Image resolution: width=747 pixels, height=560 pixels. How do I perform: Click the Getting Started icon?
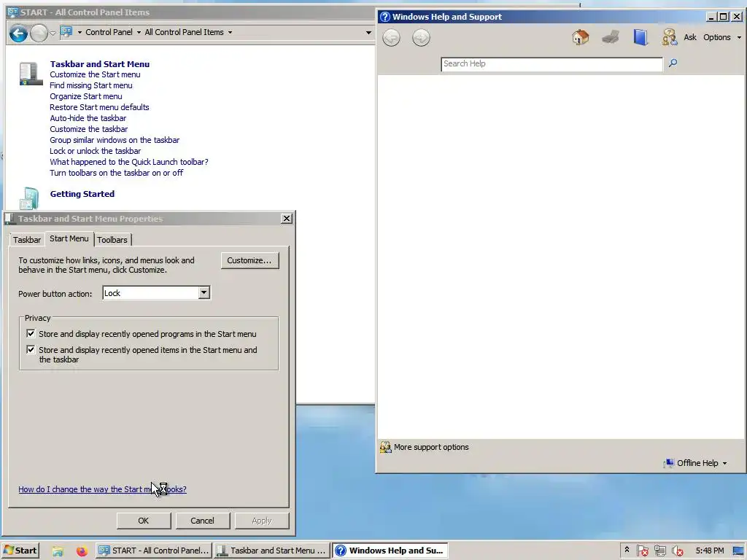tap(29, 198)
